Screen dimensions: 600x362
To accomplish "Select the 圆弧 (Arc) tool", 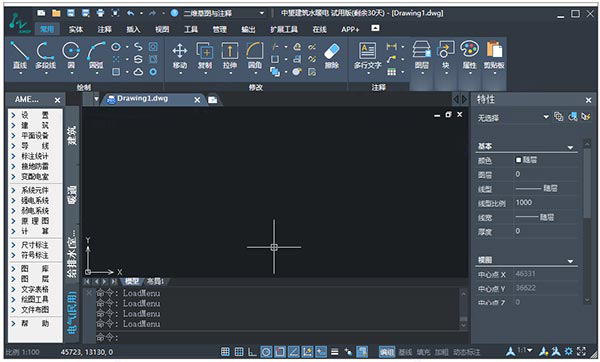I will [x=96, y=55].
